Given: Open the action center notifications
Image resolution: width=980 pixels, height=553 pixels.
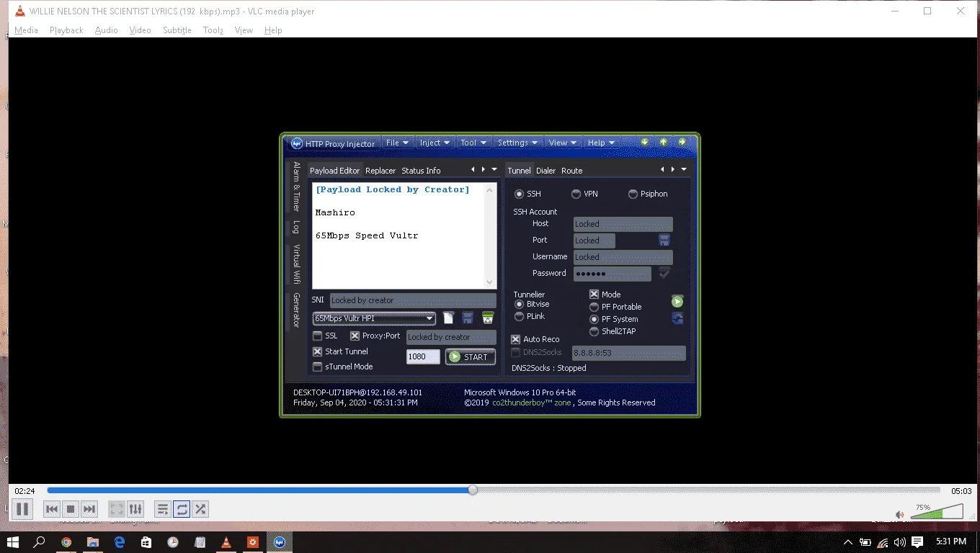Looking at the screenshot, I should [x=917, y=541].
